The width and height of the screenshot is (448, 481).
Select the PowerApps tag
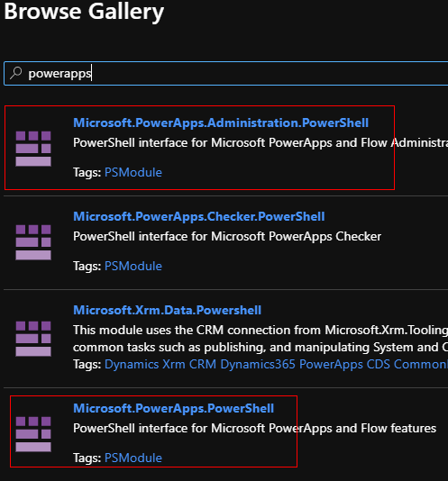[332, 365]
